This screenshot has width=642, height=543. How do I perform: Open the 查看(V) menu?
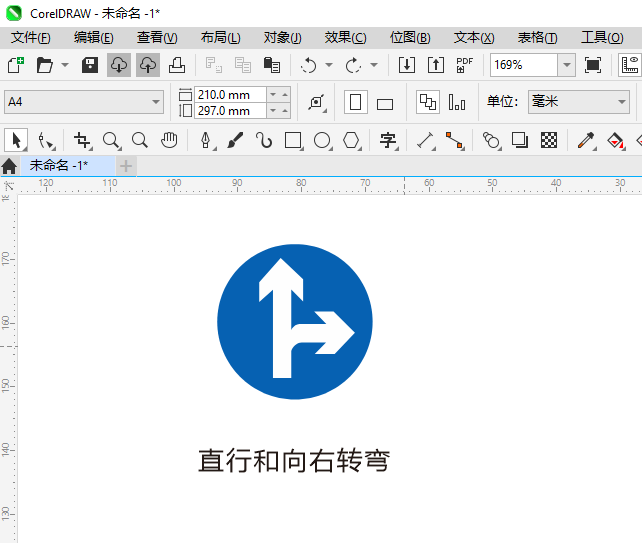[x=157, y=38]
